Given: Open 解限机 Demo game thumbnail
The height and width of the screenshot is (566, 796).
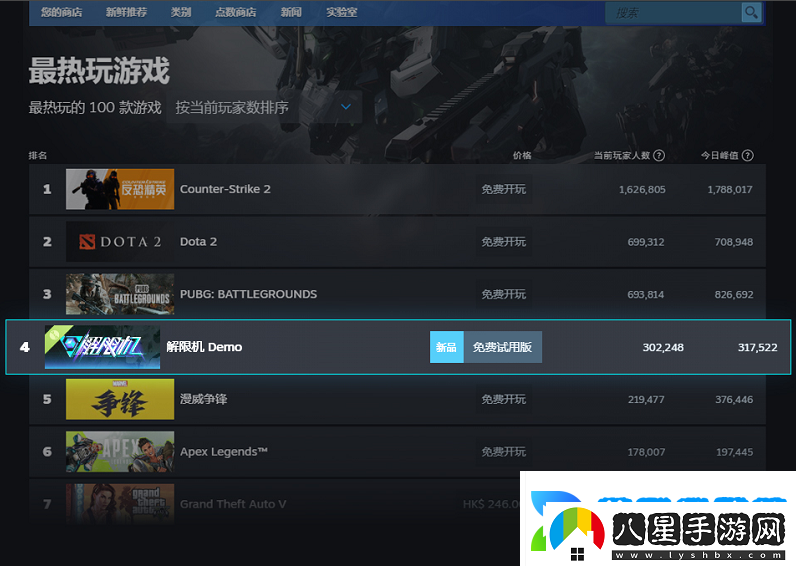Looking at the screenshot, I should click(103, 347).
